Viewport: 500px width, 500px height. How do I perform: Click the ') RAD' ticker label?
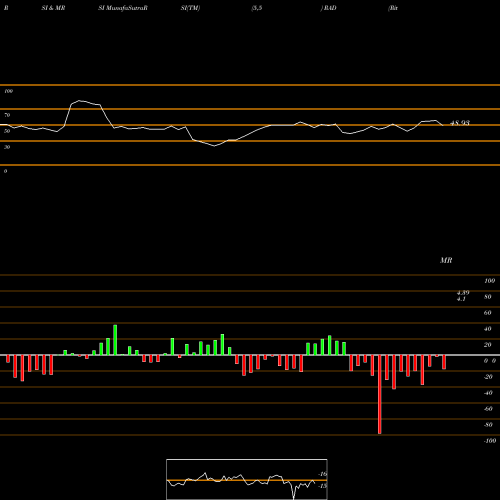329,8
